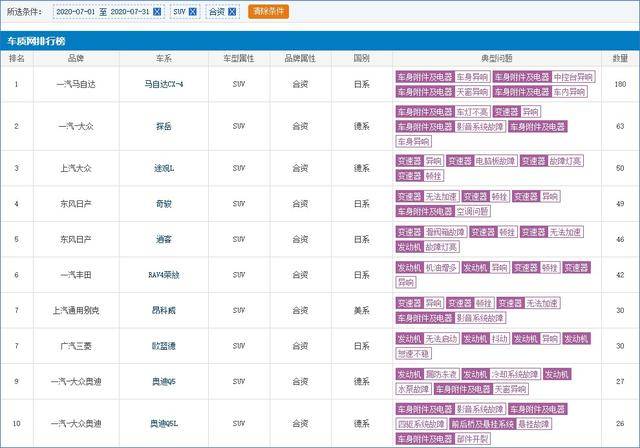Viewport: 640px width, 448px height.
Task: Click the 影音系统故障 tag in the 探岳 row
Action: tap(480, 127)
